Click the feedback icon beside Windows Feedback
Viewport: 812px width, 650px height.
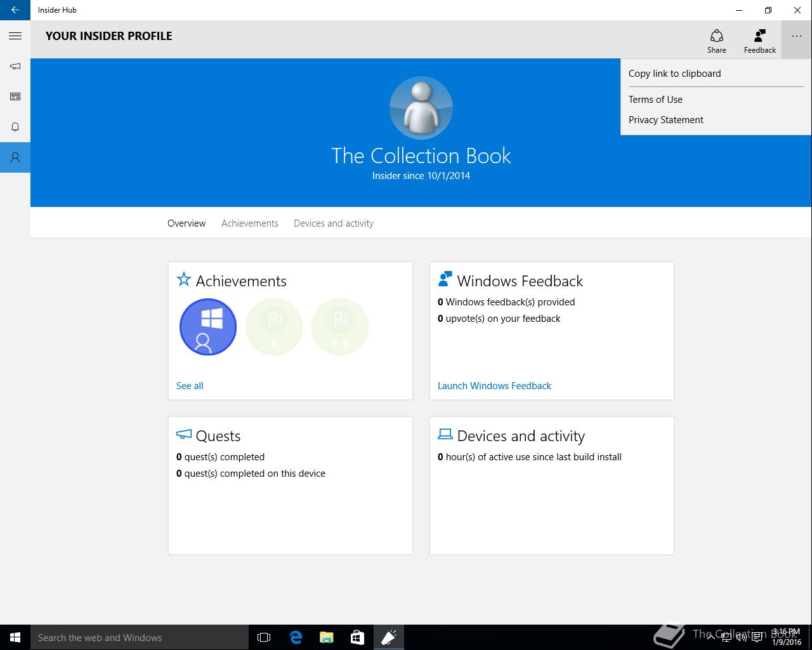(445, 279)
